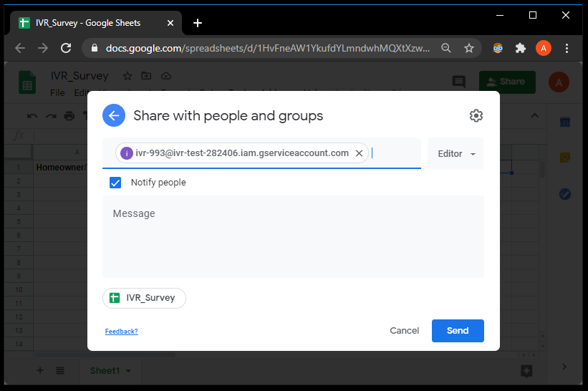Click the blue Send button

(458, 331)
